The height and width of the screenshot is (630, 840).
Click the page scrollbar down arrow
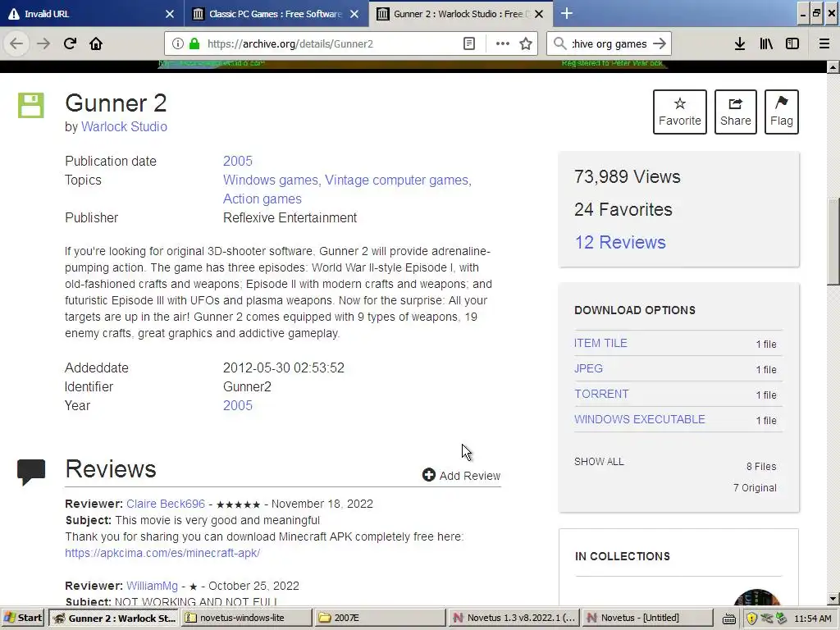coord(833,599)
